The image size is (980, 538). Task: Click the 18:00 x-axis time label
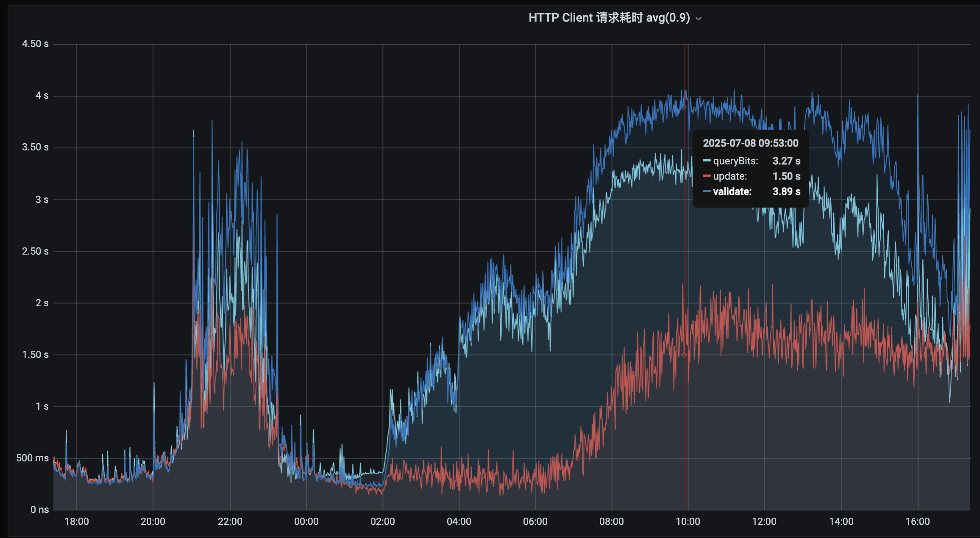click(77, 521)
